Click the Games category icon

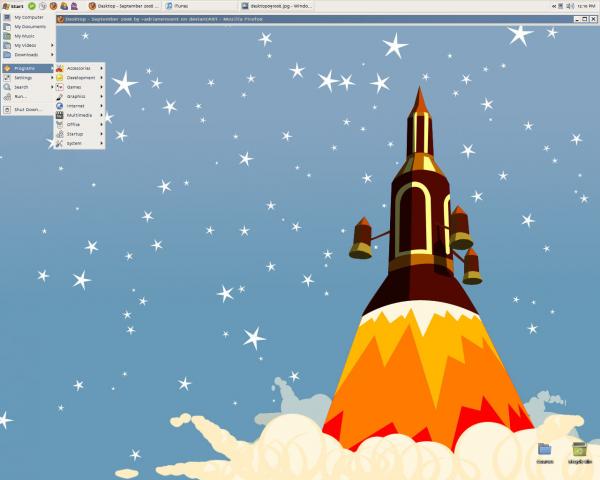(x=60, y=87)
